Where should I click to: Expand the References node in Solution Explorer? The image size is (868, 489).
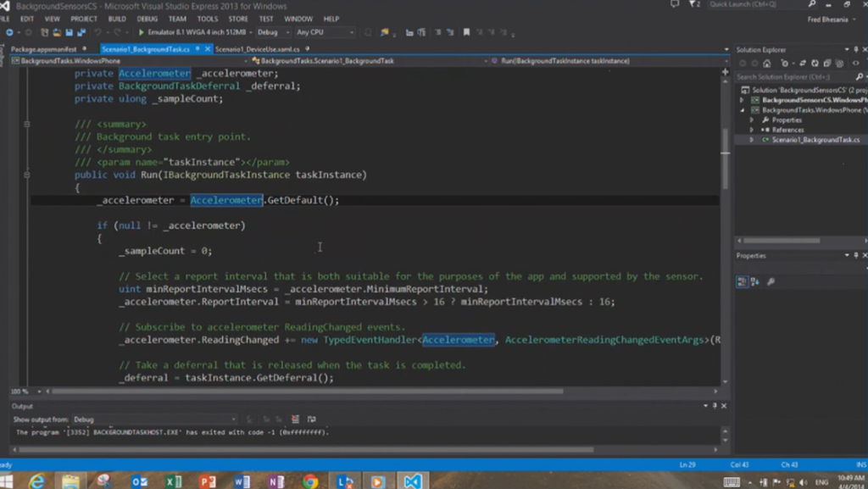click(x=752, y=130)
